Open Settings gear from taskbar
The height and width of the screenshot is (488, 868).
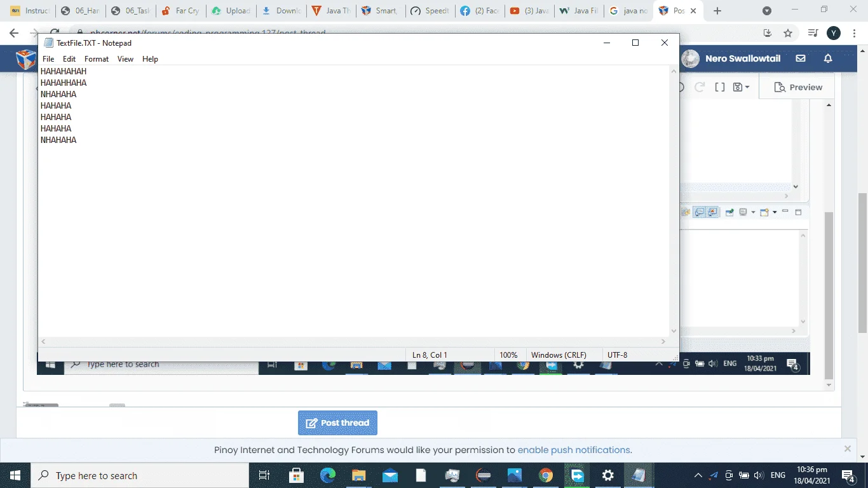click(x=607, y=475)
